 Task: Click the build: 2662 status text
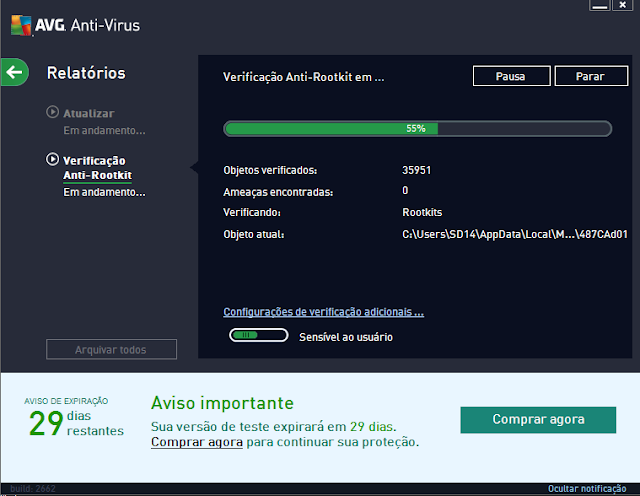(x=33, y=489)
